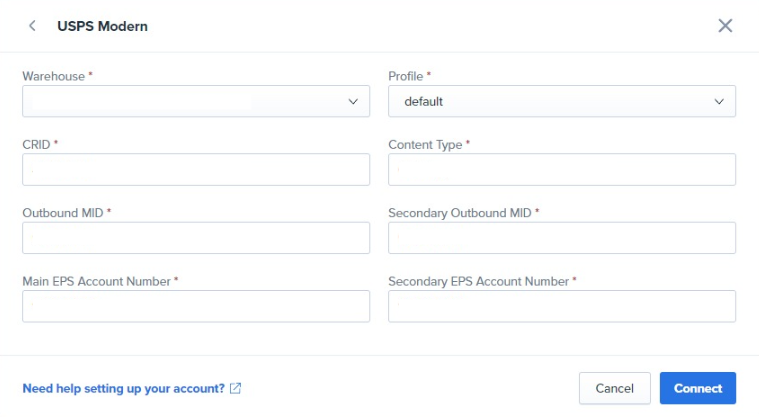Focus the CRID input field
759x417 pixels.
pyautogui.click(x=196, y=170)
